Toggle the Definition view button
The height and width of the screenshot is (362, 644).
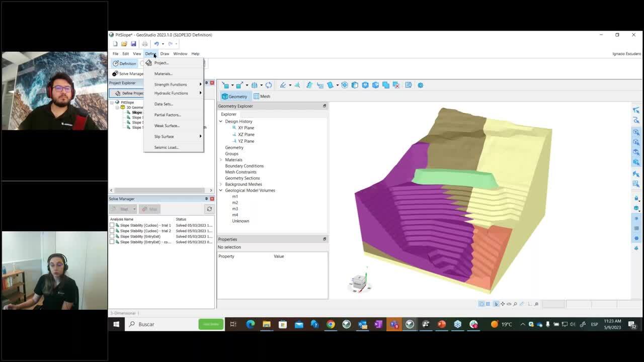(x=124, y=63)
